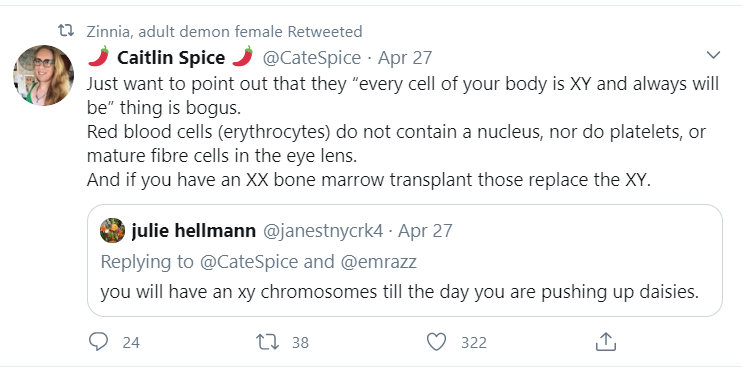
Task: Click julie hellmann's small avatar
Action: coord(113,231)
